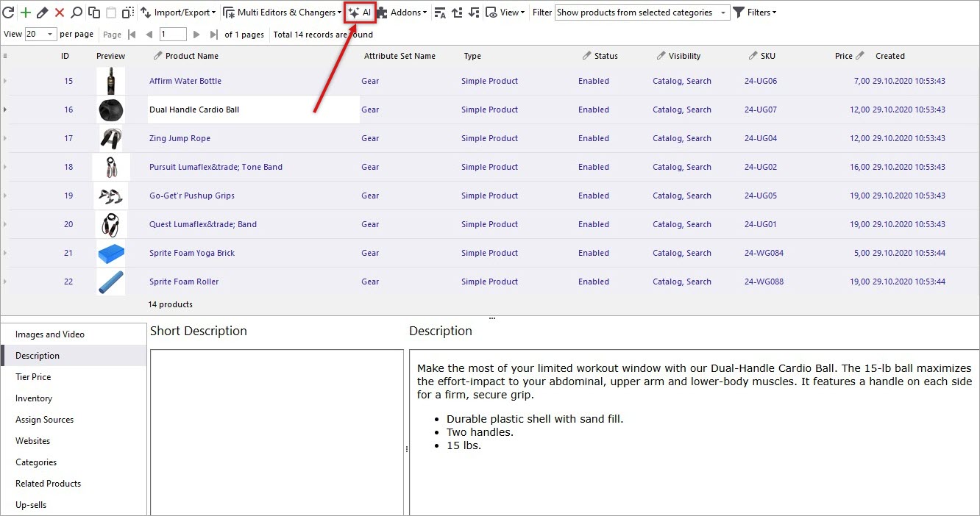Click the Sprite Foam Yoga Brick thumbnail

[110, 253]
